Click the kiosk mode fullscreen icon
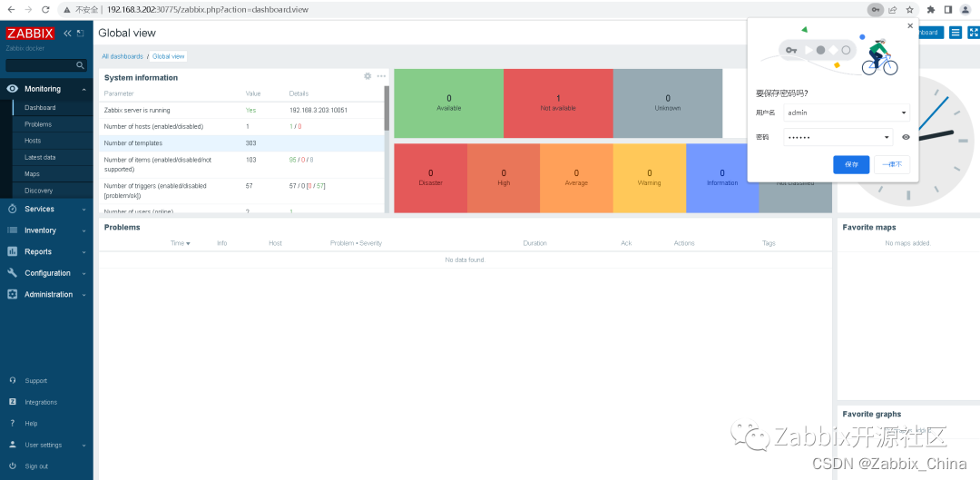980x480 pixels. [973, 33]
